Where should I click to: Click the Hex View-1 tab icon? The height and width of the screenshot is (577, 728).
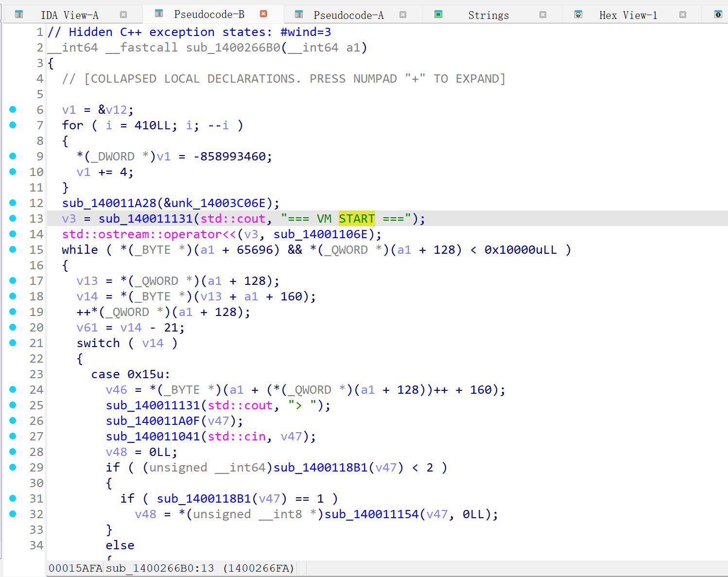coord(578,15)
